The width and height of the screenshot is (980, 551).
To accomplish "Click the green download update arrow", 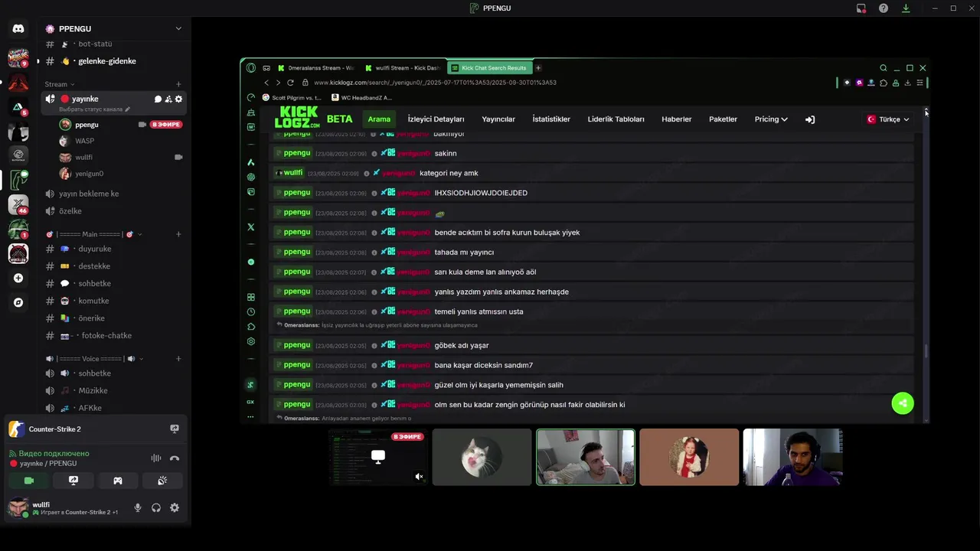I will tap(906, 8).
